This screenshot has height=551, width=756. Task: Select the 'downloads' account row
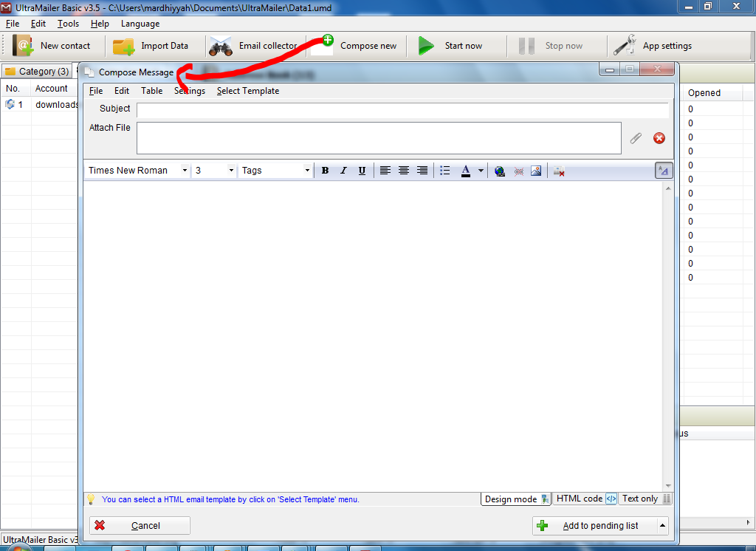(40, 104)
